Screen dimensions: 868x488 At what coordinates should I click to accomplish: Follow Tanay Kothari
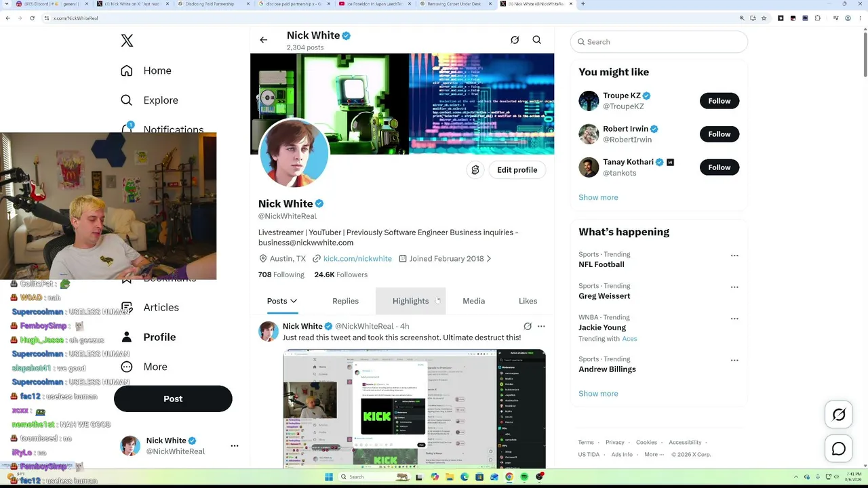pos(719,167)
